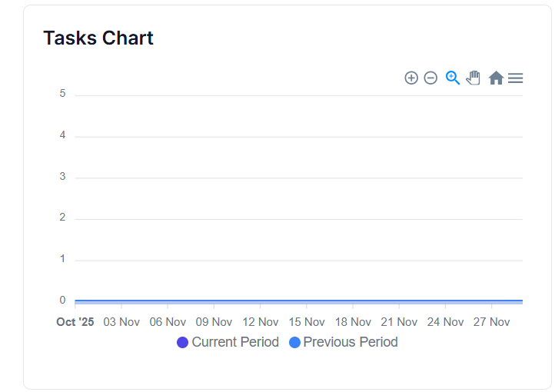This screenshot has height=392, width=555.
Task: Zoom in using the plus icon
Action: click(411, 78)
